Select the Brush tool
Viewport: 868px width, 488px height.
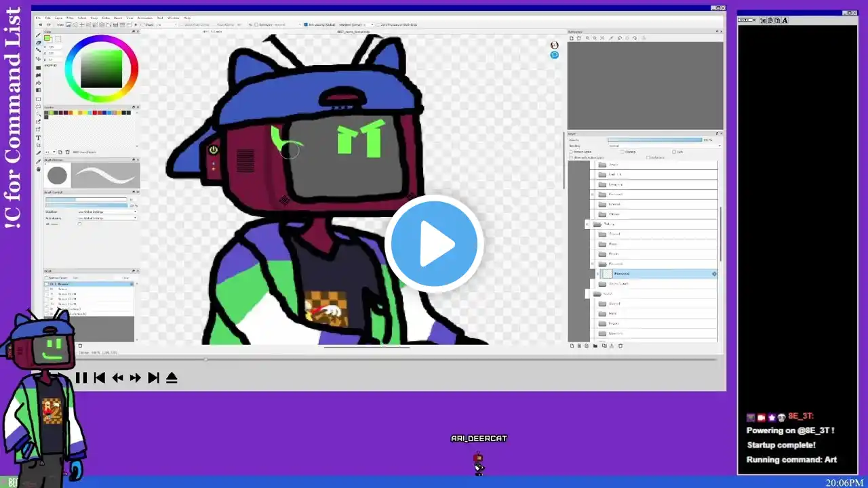click(x=39, y=37)
